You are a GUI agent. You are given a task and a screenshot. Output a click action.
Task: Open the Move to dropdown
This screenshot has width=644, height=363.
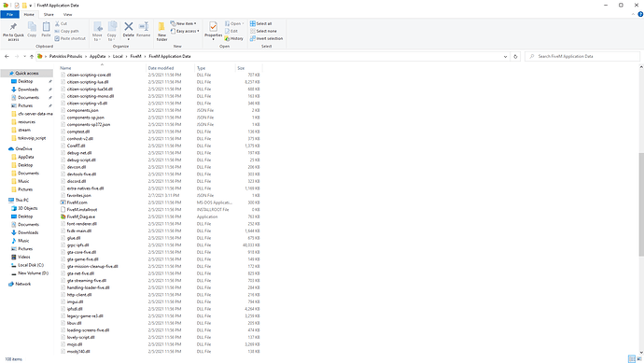click(97, 37)
